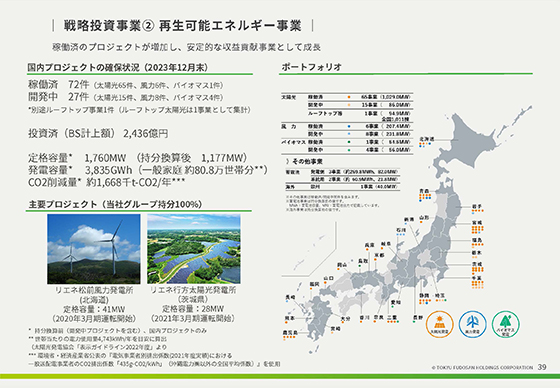Click the green biomass power icon
Image resolution: width=560 pixels, height=388 pixels.
[x=505, y=324]
